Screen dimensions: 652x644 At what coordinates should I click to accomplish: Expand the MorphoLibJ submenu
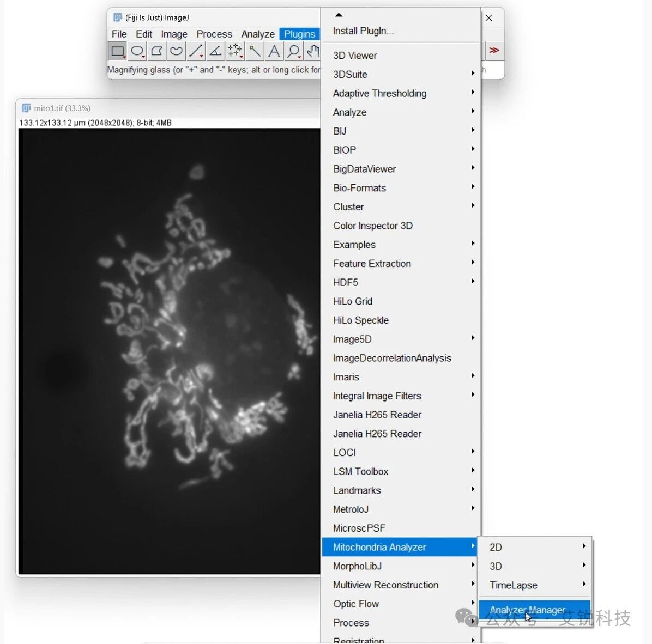point(401,566)
